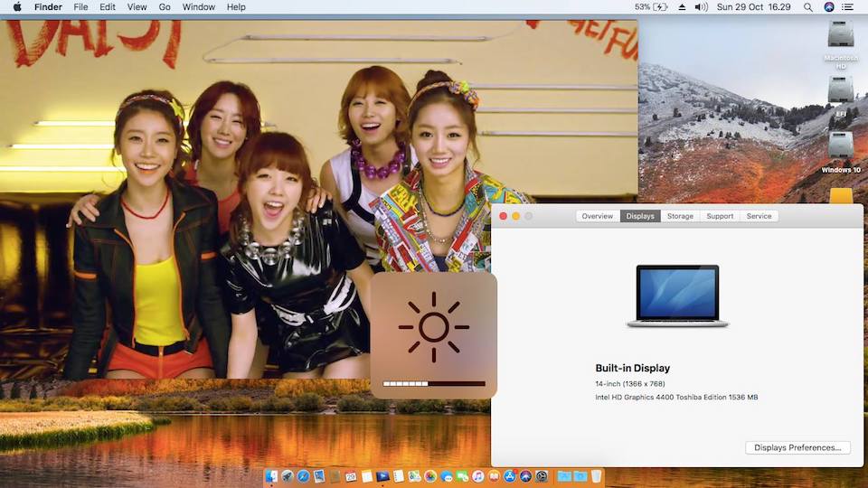Screen dimensions: 868x488
Task: Open the App Store dock icon
Action: pyautogui.click(x=509, y=476)
